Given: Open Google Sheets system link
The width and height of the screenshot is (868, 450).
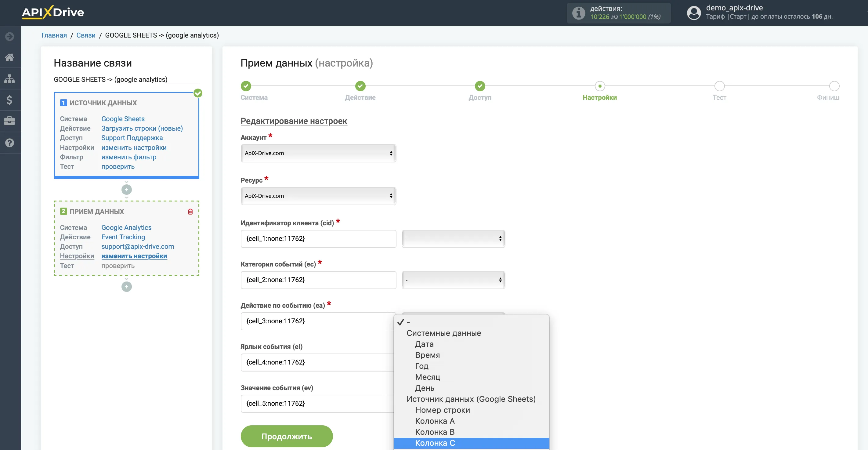Looking at the screenshot, I should (x=123, y=119).
